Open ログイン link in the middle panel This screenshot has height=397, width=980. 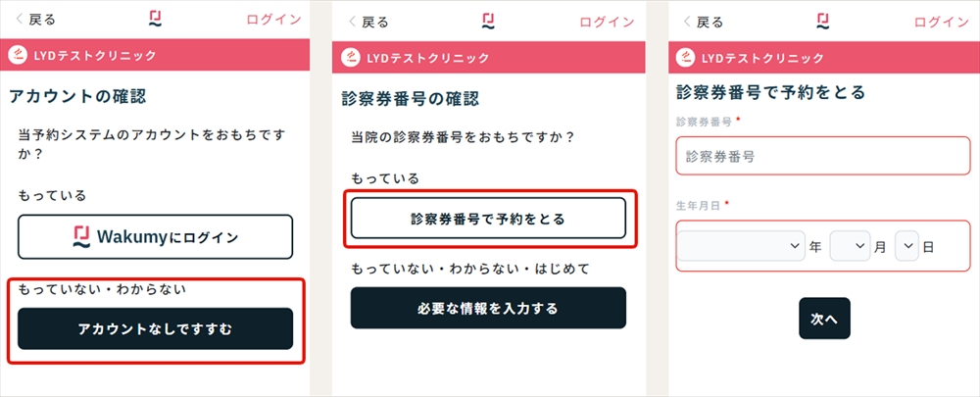pos(607,23)
